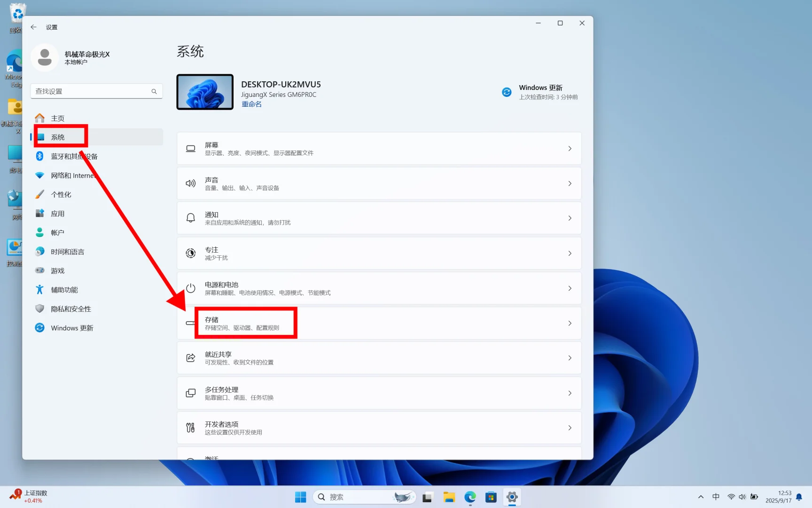Click the speaker icon on 声音 row
This screenshot has height=508, width=812.
[x=190, y=183]
